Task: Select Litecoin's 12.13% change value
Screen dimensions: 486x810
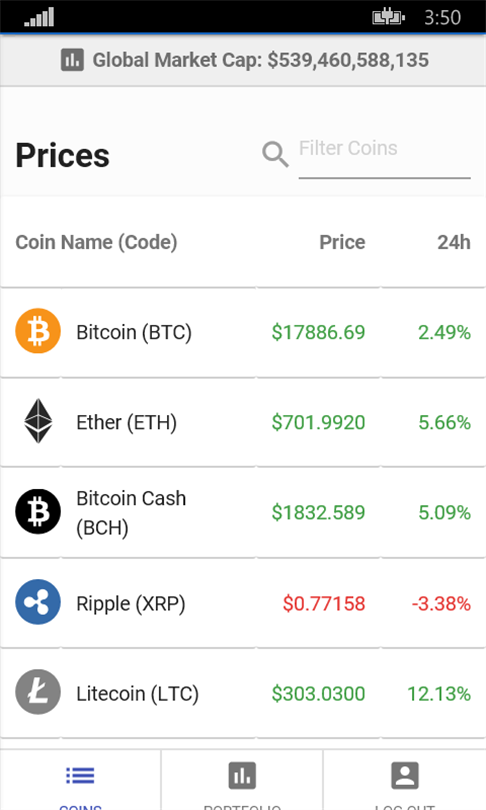Action: (439, 694)
